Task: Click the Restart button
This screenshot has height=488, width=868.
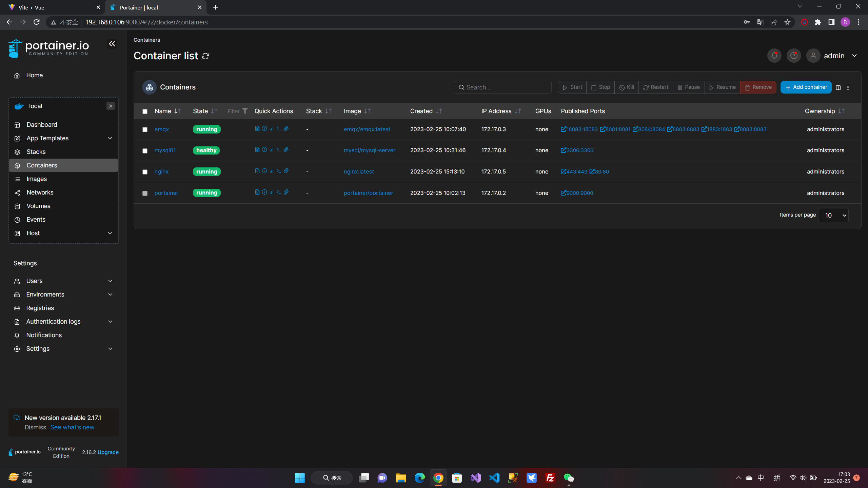Action: 655,87
